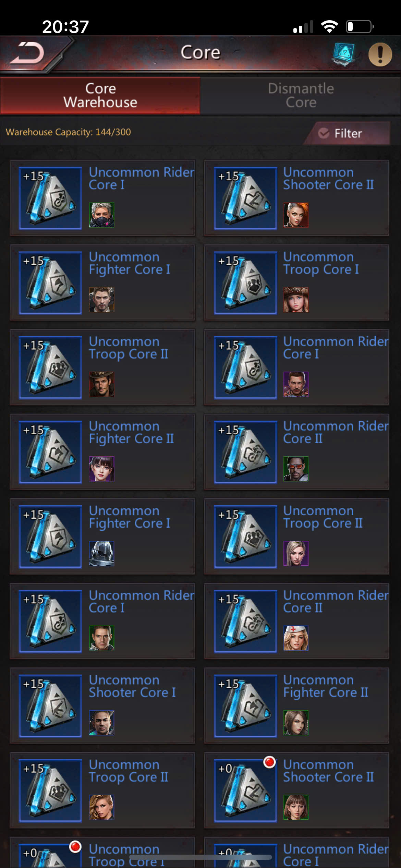Toggle the Filter checkmark
Screen dimensions: 401x868
click(x=324, y=133)
